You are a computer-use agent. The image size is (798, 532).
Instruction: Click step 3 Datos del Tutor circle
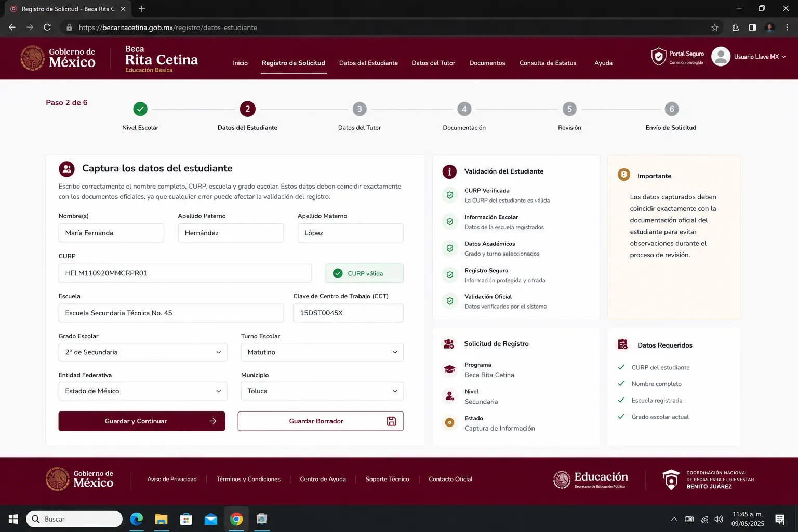coord(360,109)
